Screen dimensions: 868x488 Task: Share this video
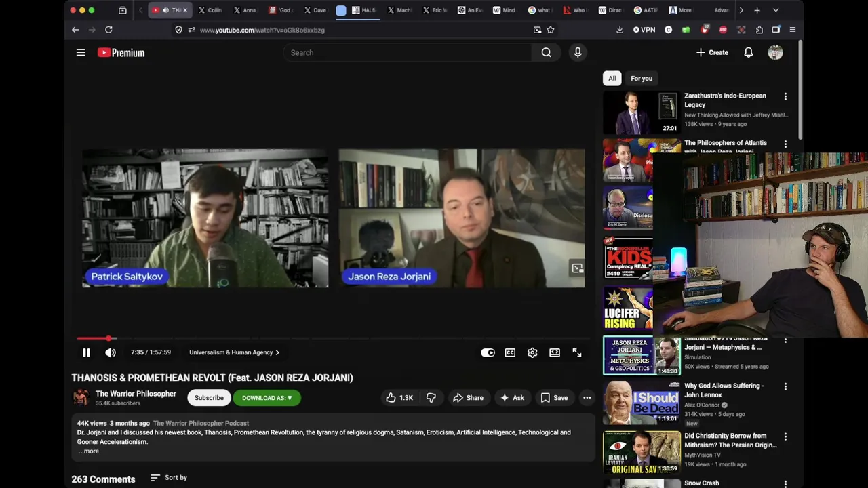click(x=468, y=398)
